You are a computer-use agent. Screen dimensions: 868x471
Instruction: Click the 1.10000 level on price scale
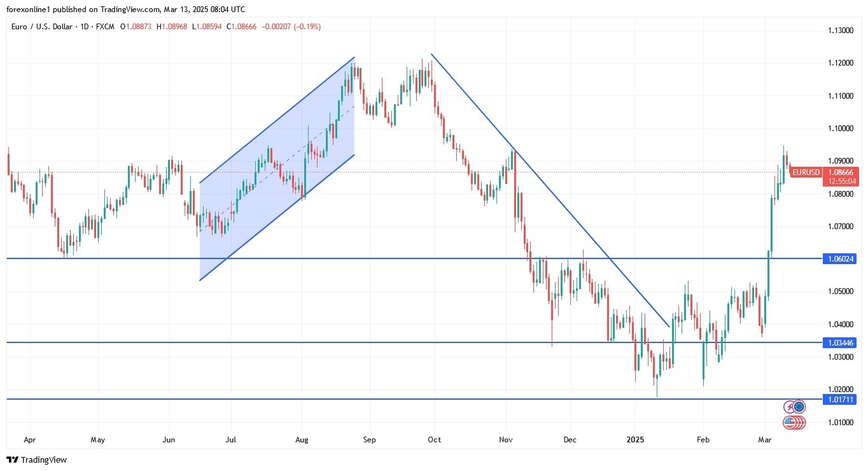click(x=840, y=129)
